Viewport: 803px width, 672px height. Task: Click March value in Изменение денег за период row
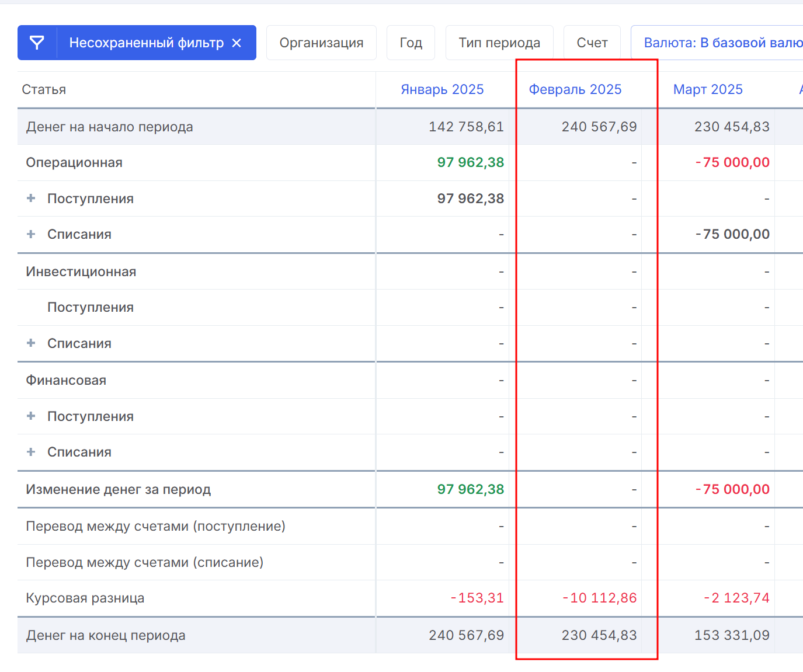tap(732, 489)
